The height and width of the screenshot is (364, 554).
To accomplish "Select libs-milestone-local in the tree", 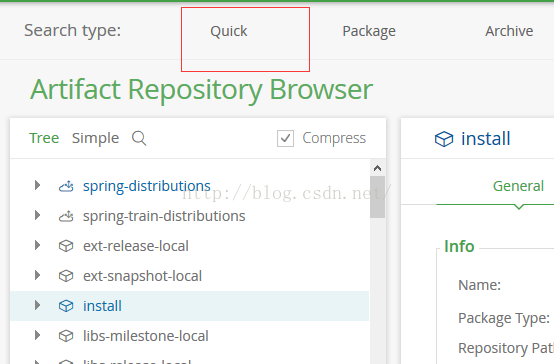I will 146,336.
